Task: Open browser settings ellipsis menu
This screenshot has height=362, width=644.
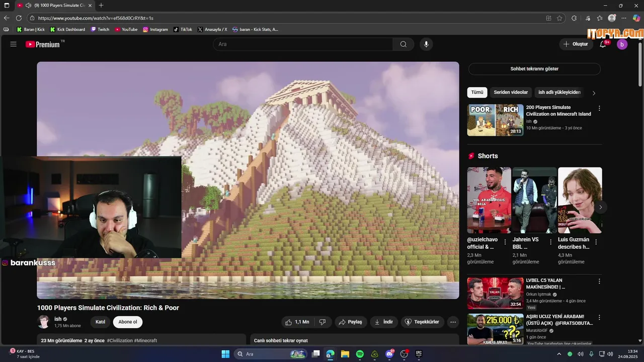Action: [624, 18]
